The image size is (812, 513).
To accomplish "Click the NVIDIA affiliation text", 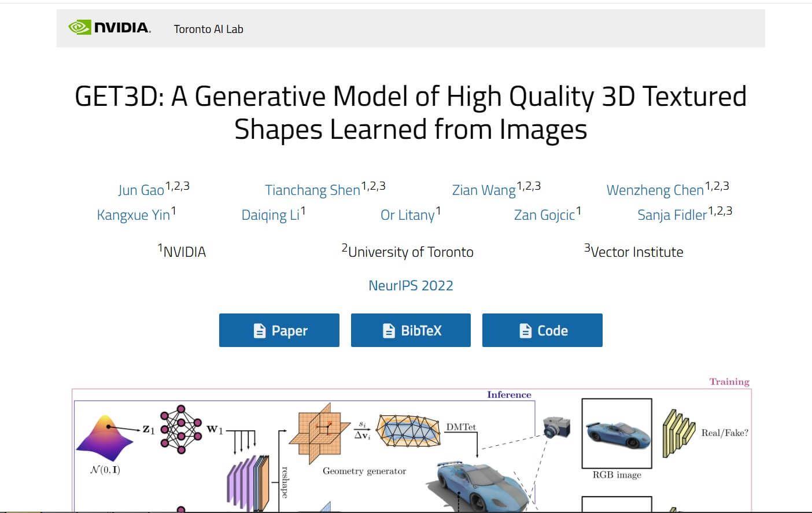I will pyautogui.click(x=182, y=251).
